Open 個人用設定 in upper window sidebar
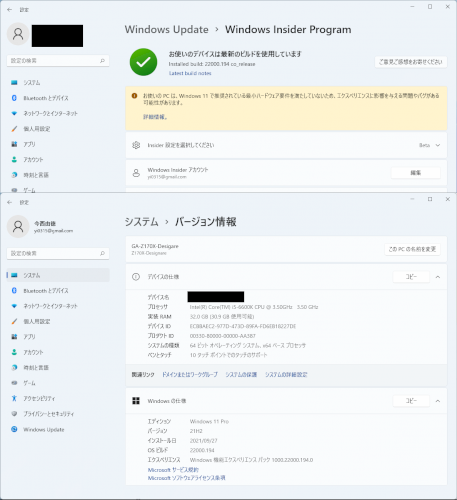Screen dimensions: 457x500 (37, 129)
